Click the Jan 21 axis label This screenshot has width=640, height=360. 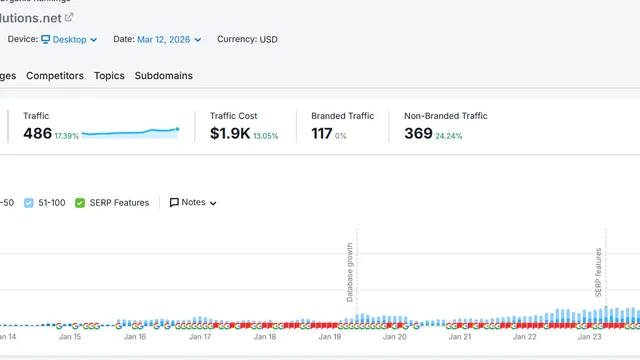(x=460, y=337)
